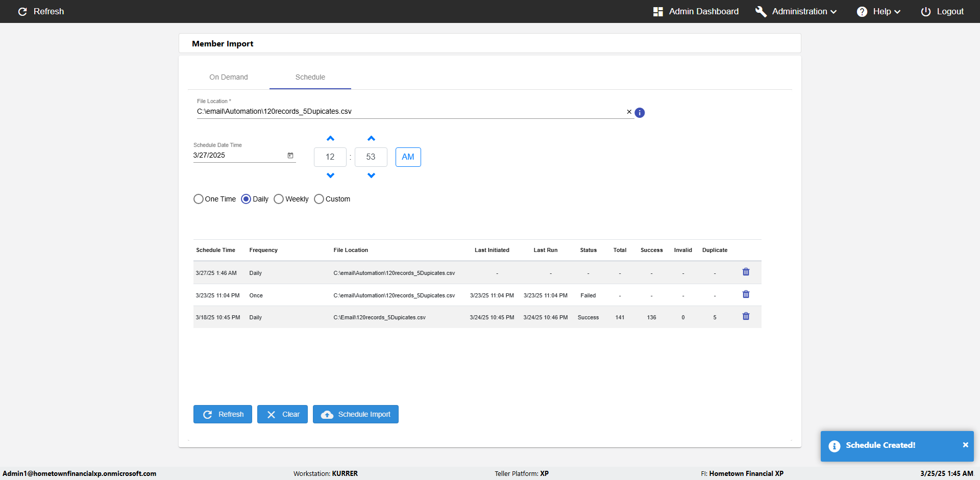980x480 pixels.
Task: Open the Help dropdown menu
Action: [x=878, y=12]
